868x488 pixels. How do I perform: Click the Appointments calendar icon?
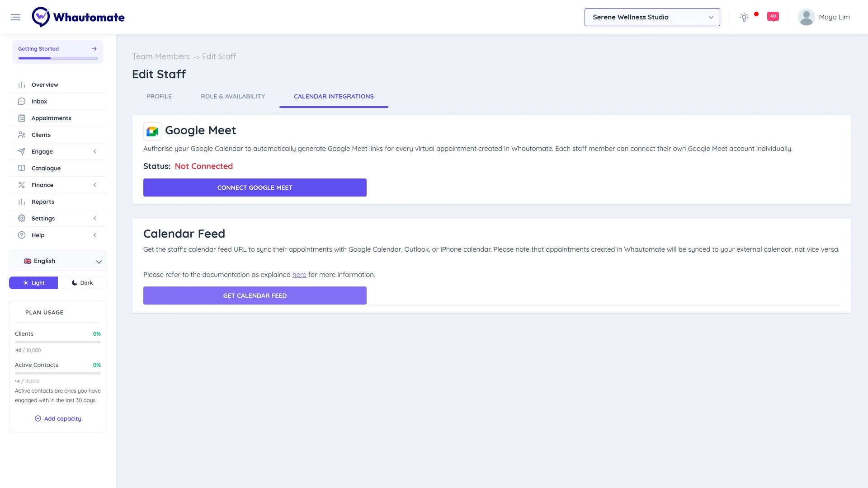(x=22, y=118)
